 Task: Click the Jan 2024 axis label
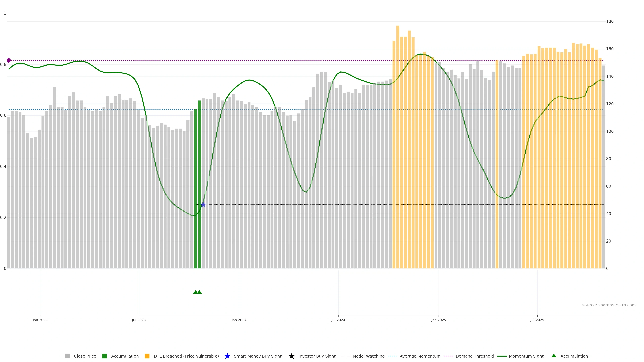(239, 320)
